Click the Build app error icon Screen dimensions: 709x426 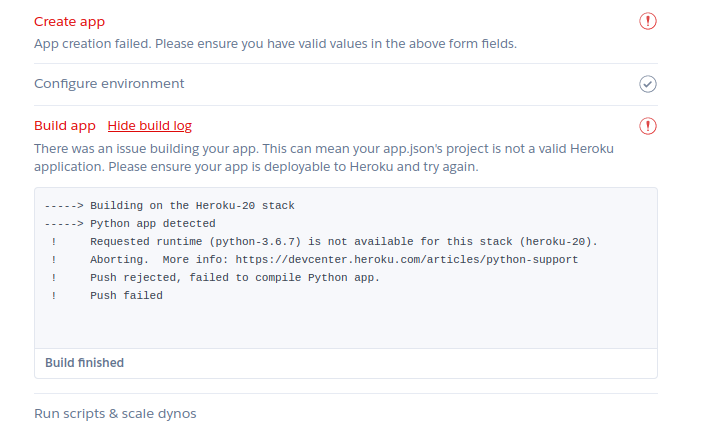(x=648, y=126)
